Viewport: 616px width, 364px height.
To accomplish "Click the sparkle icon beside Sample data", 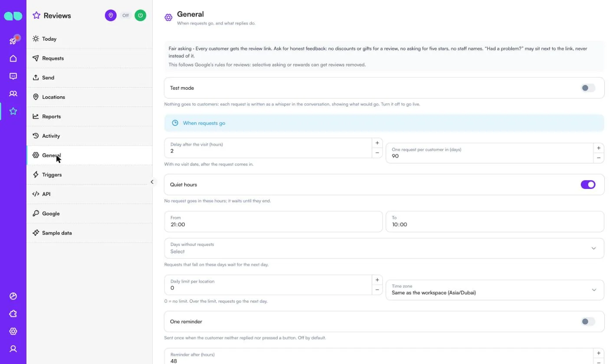I will click(36, 233).
